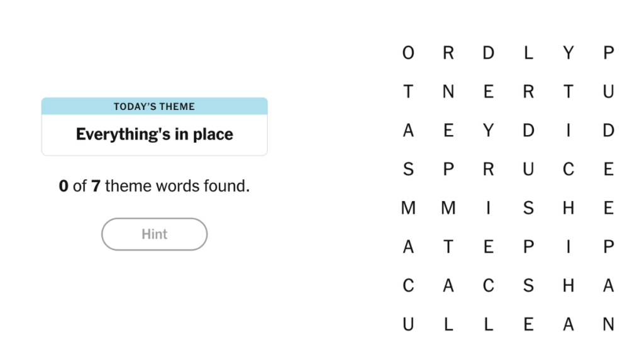The height and width of the screenshot is (362, 644).
Task: Click the theme text Everything's in place
Action: pos(154,134)
